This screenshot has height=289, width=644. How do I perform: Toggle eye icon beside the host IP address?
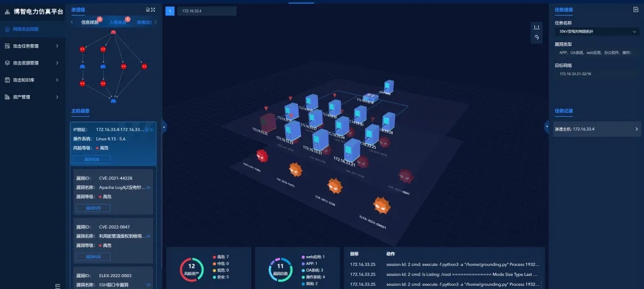point(149,129)
